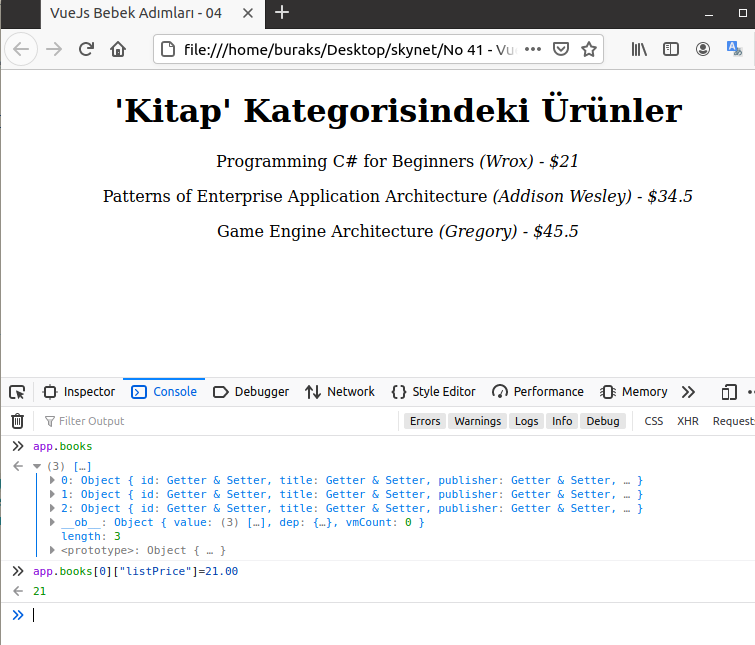Toggle the Logs filter
The width and height of the screenshot is (755, 645).
pos(527,421)
